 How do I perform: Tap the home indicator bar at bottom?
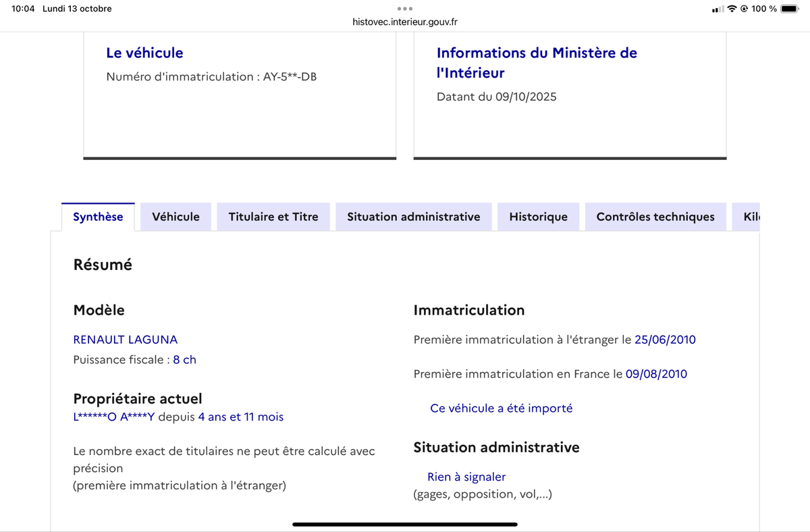pyautogui.click(x=405, y=524)
